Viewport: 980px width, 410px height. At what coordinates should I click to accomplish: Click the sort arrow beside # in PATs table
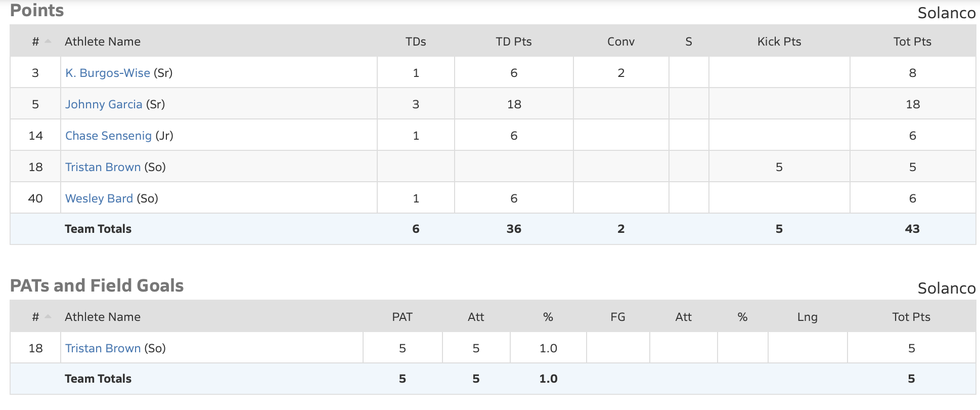tap(48, 317)
